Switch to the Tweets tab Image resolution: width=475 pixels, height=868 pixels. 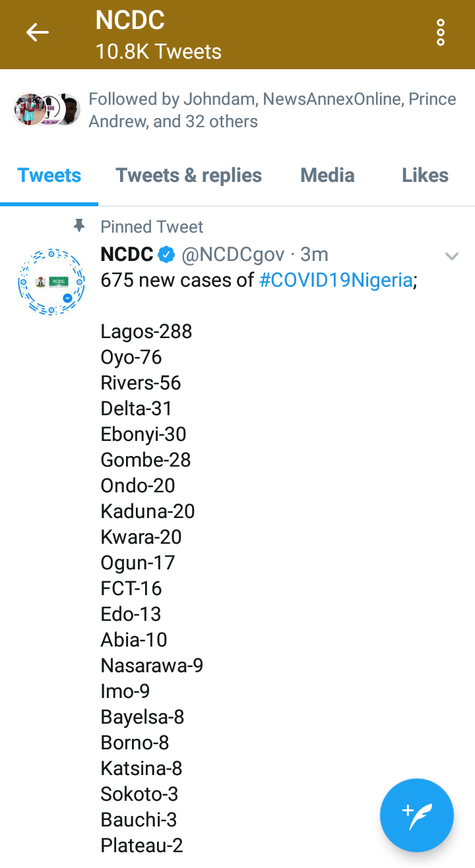coord(49,175)
